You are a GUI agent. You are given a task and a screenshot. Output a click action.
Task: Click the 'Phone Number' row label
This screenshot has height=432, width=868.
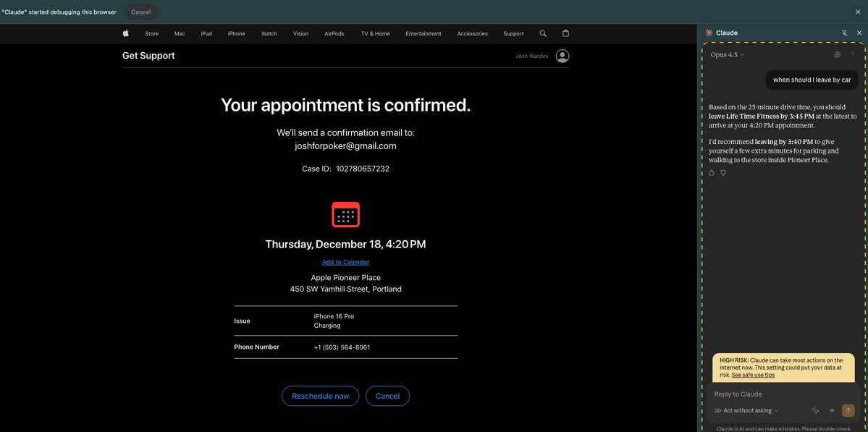[x=257, y=347]
